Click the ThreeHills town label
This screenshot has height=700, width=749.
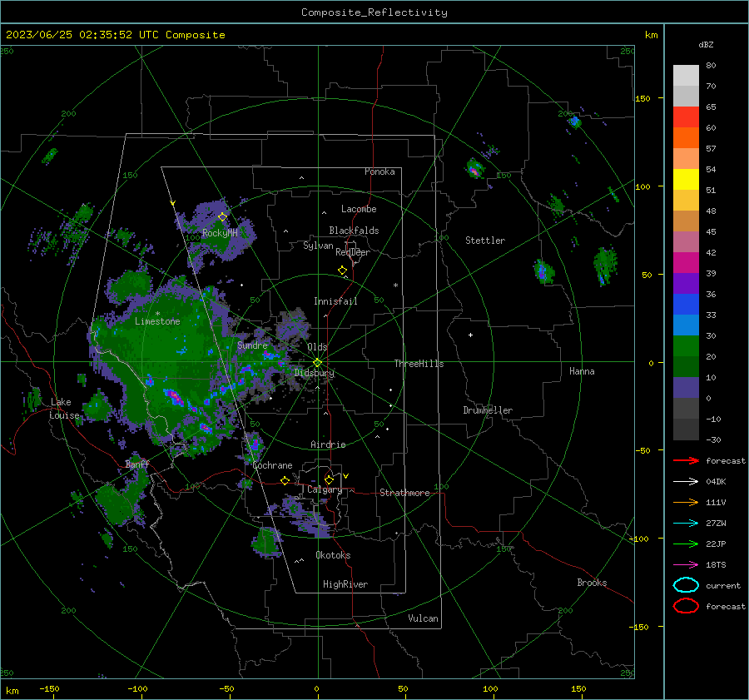pyautogui.click(x=419, y=364)
